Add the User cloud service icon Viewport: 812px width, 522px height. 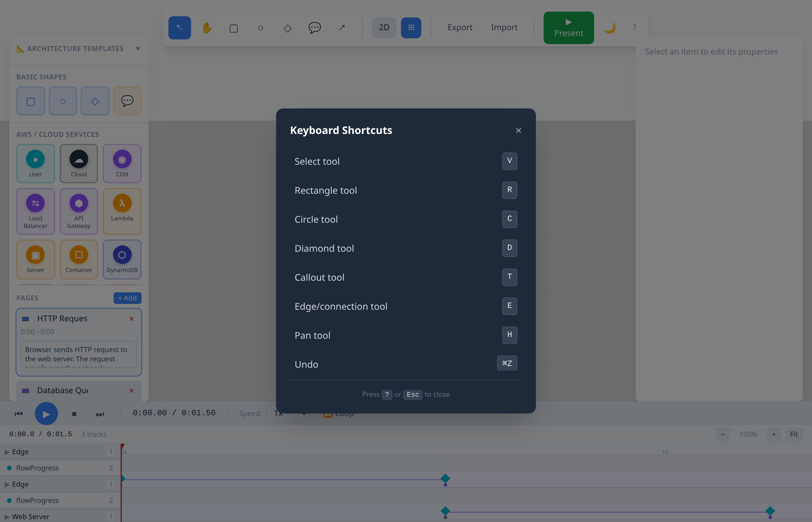[x=36, y=164]
